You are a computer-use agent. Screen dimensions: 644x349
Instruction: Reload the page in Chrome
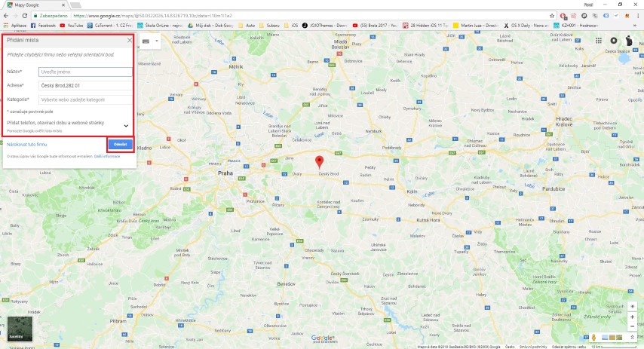point(25,16)
